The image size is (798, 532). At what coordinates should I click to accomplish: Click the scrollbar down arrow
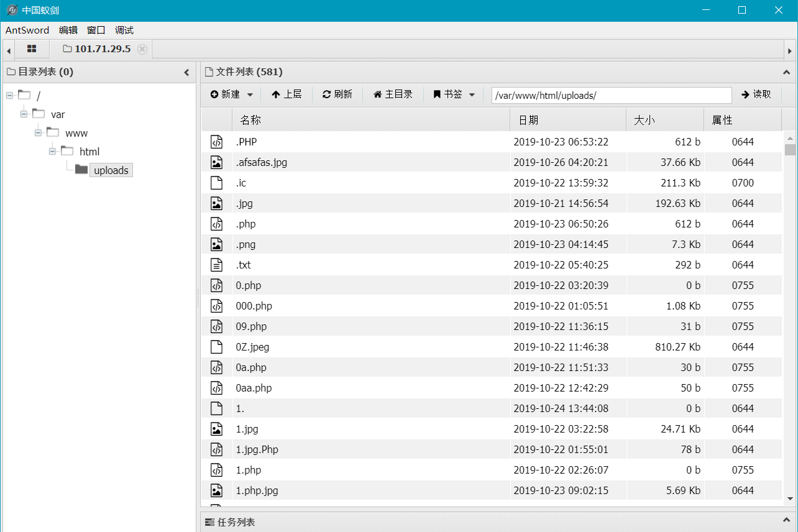coord(790,498)
